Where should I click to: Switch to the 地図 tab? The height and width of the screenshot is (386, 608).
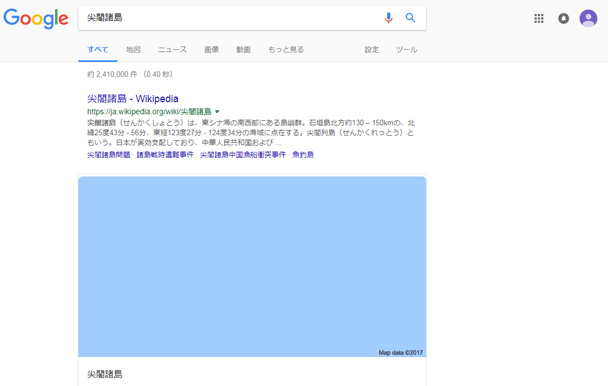(133, 50)
